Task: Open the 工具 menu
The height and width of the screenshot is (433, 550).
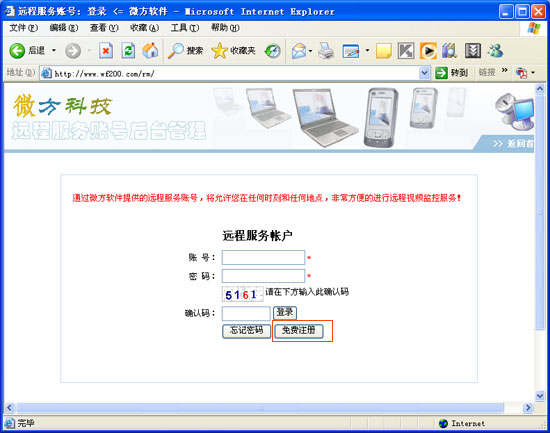Action: [185, 28]
